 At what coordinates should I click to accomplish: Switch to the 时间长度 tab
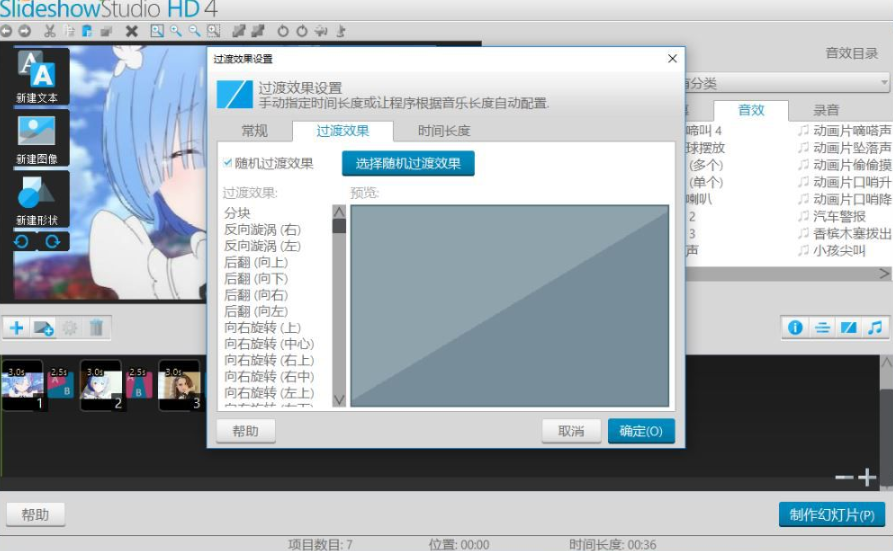pyautogui.click(x=444, y=131)
